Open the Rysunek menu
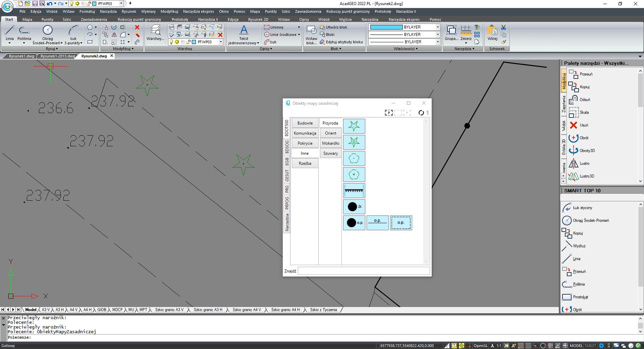 129,12
